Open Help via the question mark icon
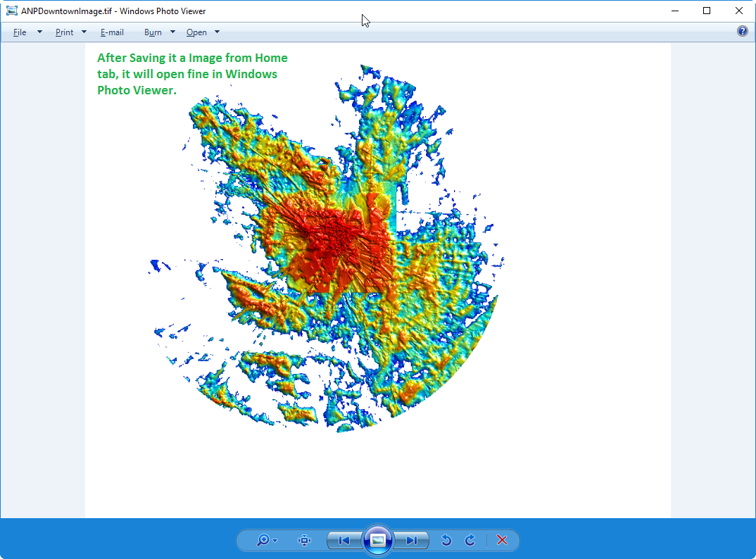Image resolution: width=756 pixels, height=559 pixels. point(742,31)
